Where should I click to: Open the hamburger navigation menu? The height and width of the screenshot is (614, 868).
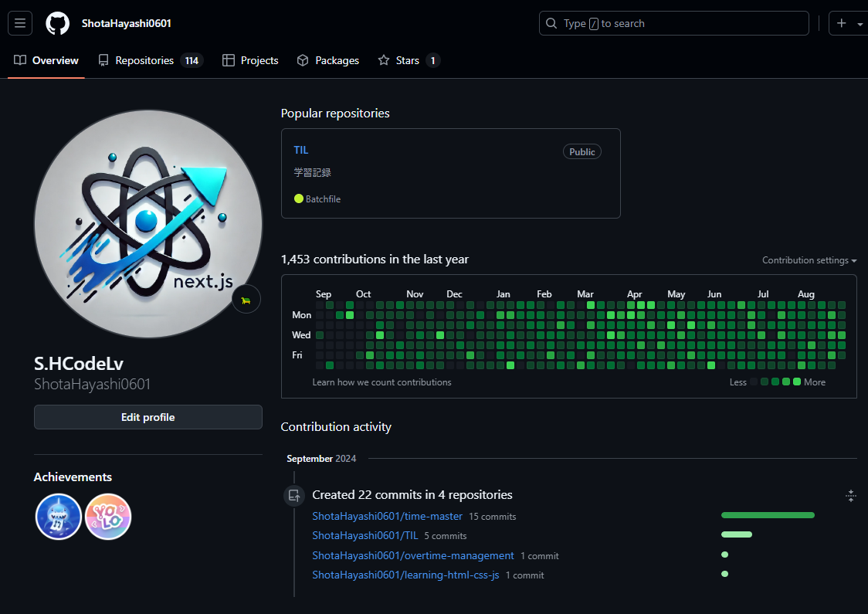20,23
